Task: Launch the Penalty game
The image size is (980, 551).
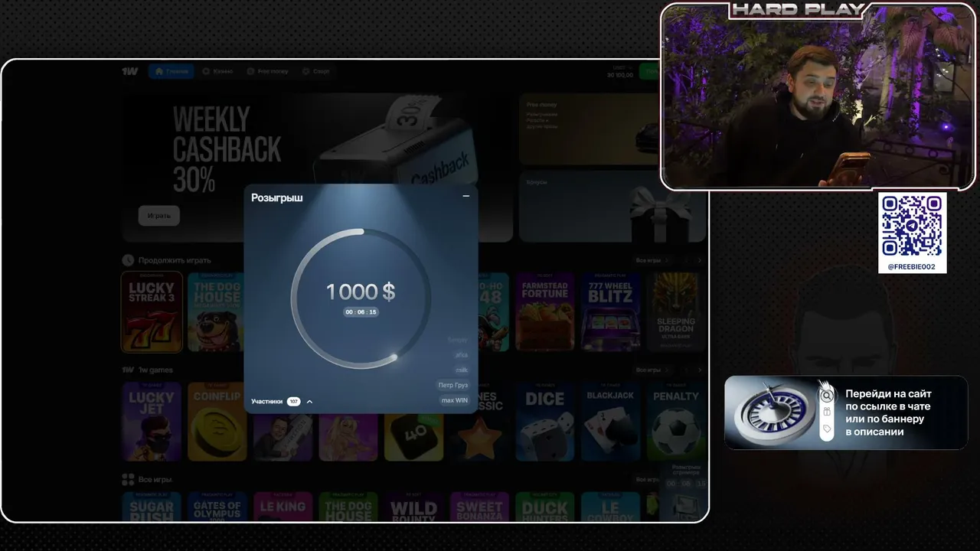Action: click(x=675, y=422)
